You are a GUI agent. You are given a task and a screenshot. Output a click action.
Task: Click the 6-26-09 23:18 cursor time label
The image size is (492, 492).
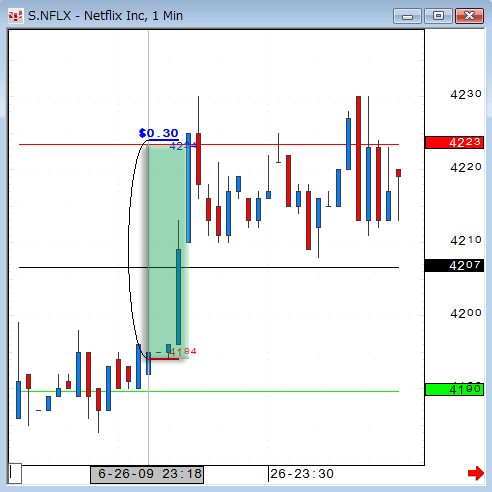tap(147, 474)
